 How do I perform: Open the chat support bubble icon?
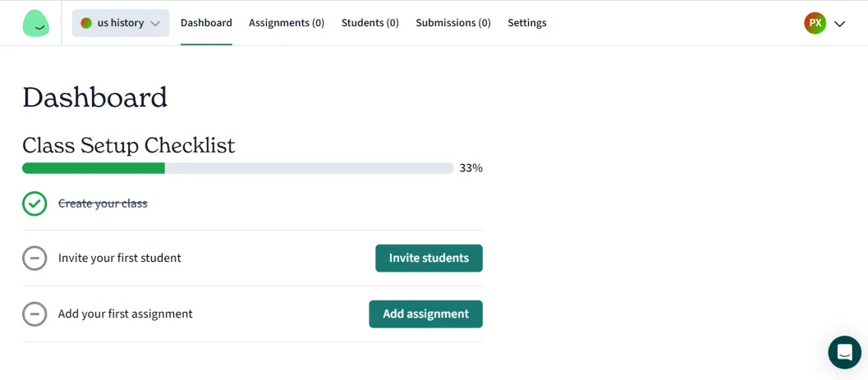pyautogui.click(x=844, y=352)
